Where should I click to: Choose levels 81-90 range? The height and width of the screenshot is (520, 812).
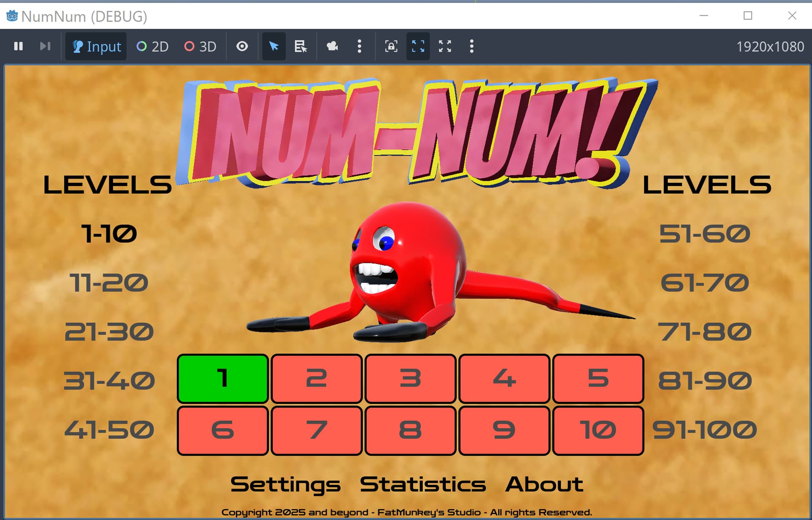pos(705,381)
